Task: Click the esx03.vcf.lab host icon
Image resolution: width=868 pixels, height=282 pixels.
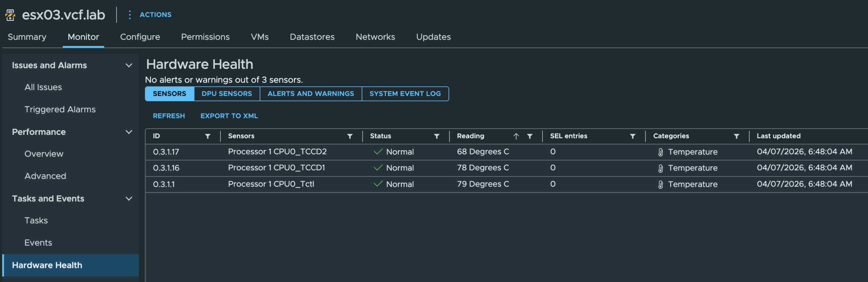Action: pyautogui.click(x=10, y=15)
